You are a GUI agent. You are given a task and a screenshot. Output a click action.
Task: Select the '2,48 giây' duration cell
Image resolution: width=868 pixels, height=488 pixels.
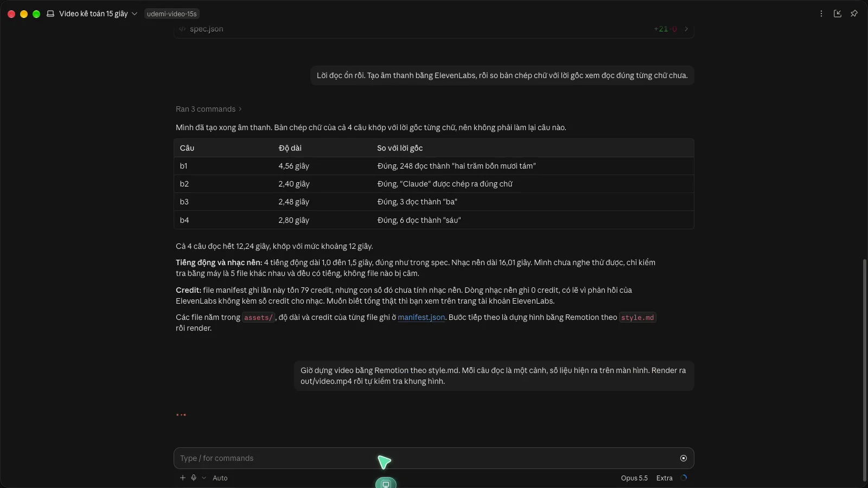[x=294, y=202]
